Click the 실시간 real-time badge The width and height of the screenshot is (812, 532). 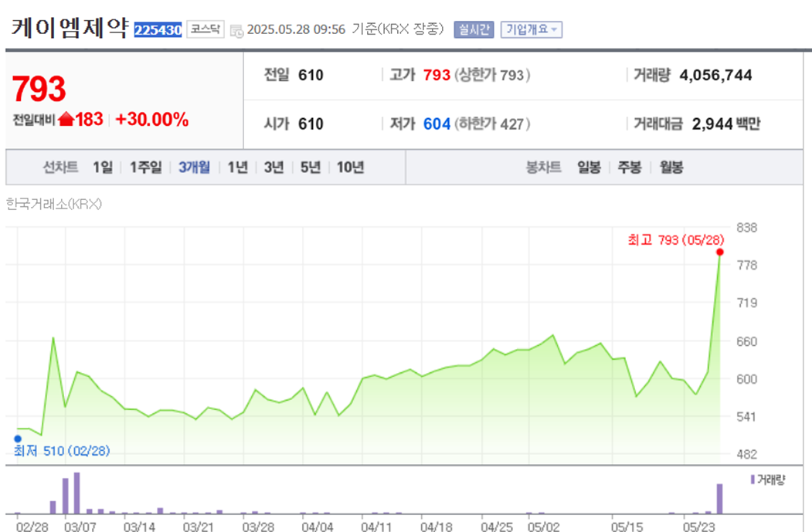click(474, 29)
